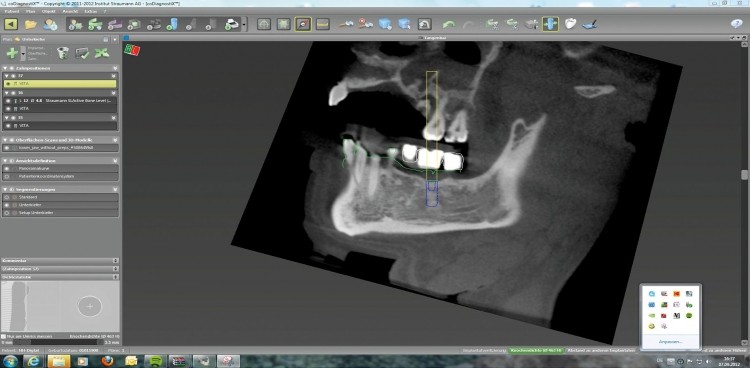Open a dataset via folder icon
Image resolution: width=750 pixels, height=368 pixels.
pyautogui.click(x=31, y=24)
